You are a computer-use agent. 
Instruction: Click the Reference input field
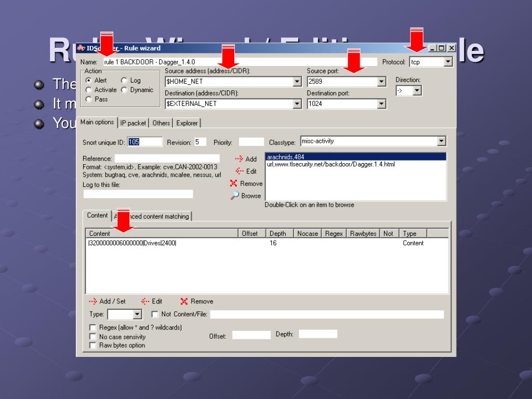coord(167,158)
